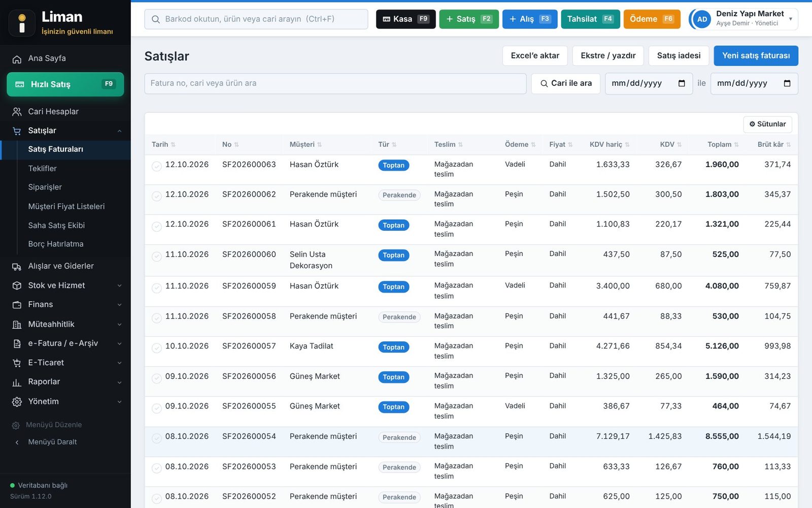Export the list with Excel'e aktar
The height and width of the screenshot is (508, 812).
coord(535,56)
